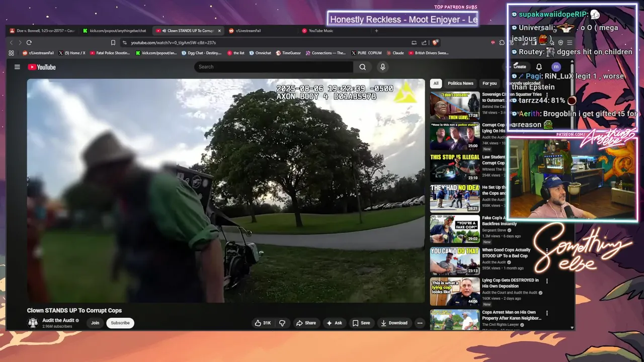Open the 'Fatal Police Shootin...' bookmark
The height and width of the screenshot is (362, 644).
(x=110, y=53)
